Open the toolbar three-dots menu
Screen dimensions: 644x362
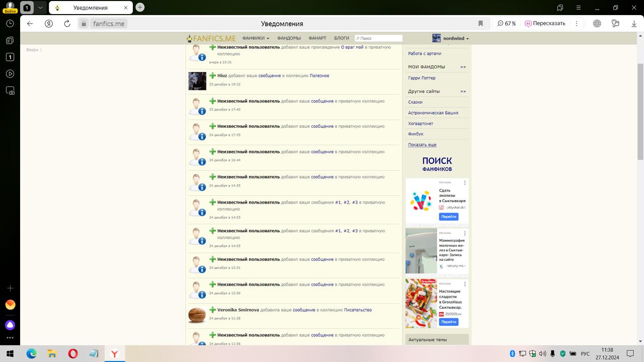(577, 24)
